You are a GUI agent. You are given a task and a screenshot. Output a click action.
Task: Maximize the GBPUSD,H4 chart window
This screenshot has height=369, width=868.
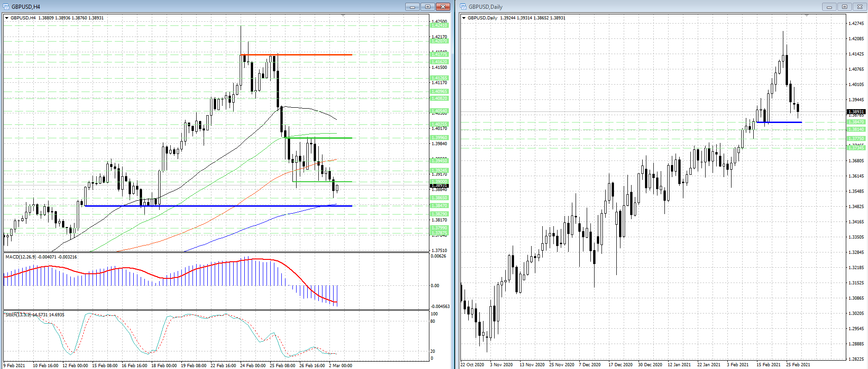pos(428,6)
